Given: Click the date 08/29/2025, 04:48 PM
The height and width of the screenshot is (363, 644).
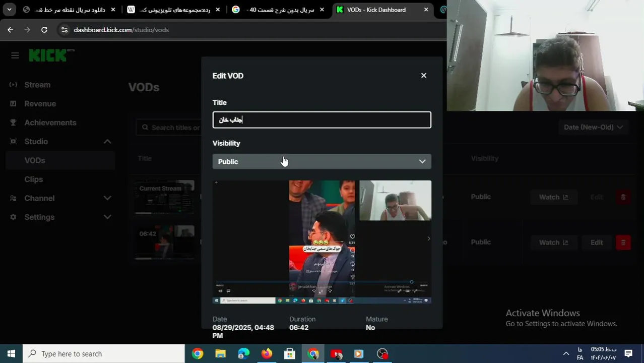Looking at the screenshot, I should (x=243, y=331).
